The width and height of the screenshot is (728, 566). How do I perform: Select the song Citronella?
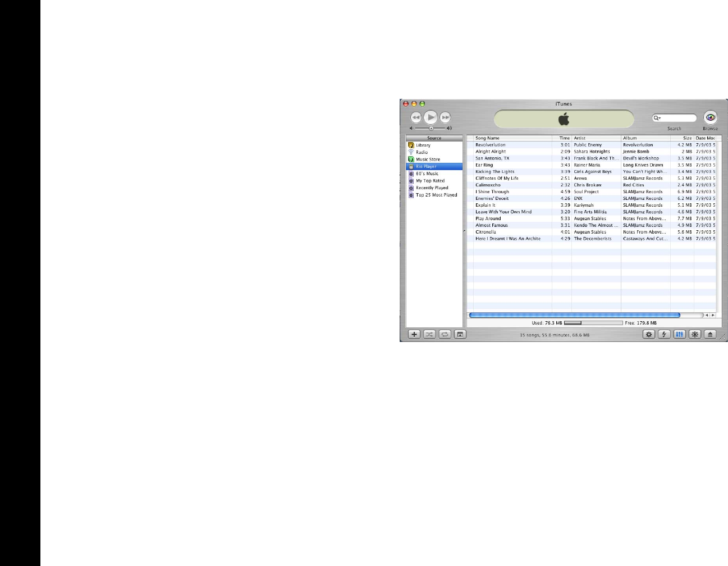pos(486,232)
